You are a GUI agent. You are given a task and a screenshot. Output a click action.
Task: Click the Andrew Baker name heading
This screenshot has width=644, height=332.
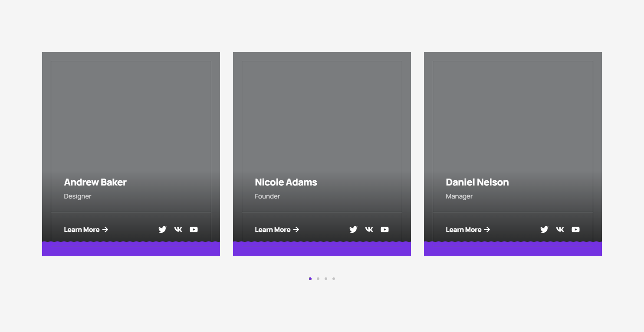pyautogui.click(x=95, y=182)
